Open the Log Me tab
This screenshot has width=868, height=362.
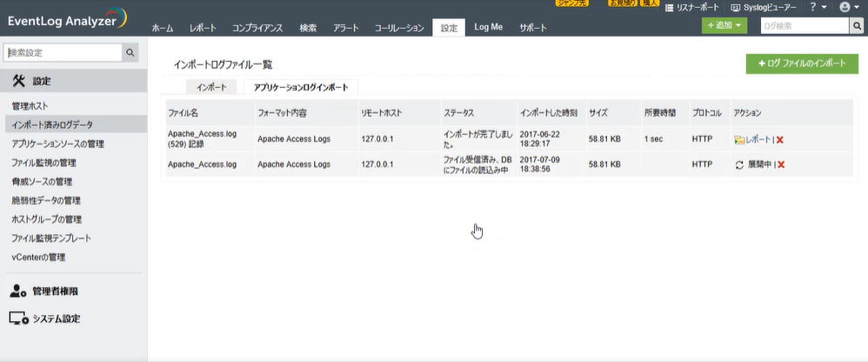point(488,27)
